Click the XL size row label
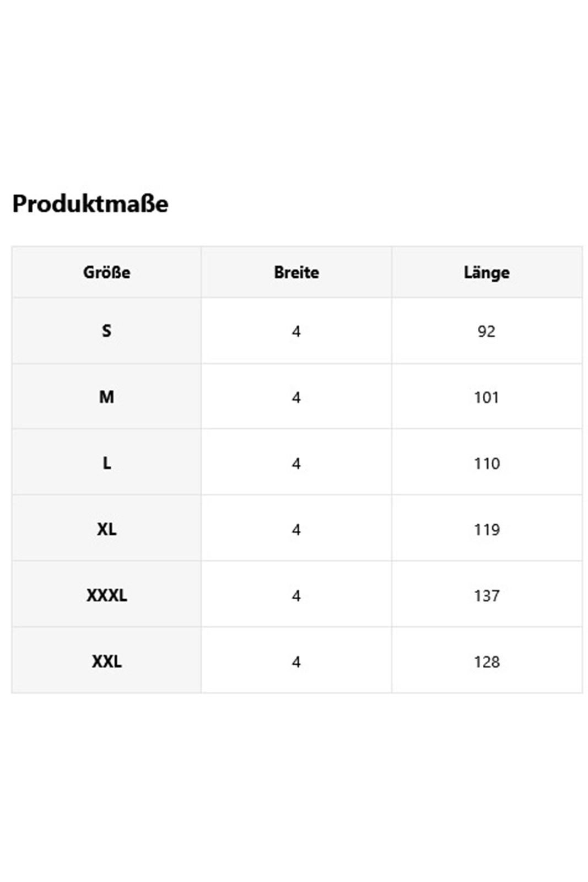Image resolution: width=588 pixels, height=882 pixels. pos(106,529)
